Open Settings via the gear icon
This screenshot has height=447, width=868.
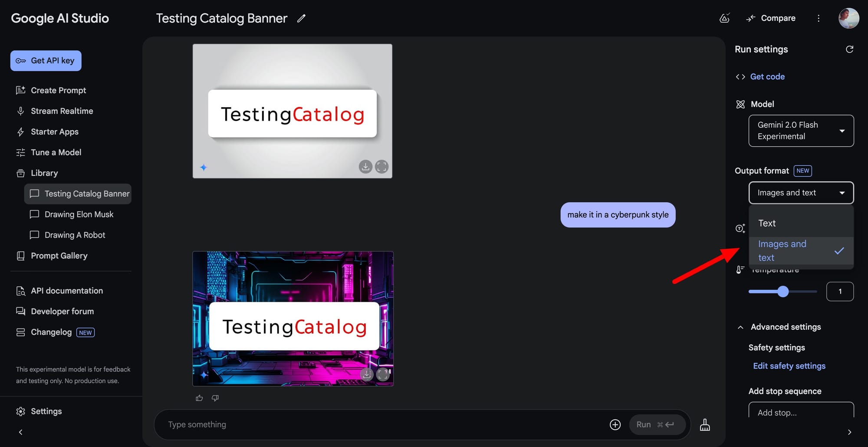pyautogui.click(x=39, y=411)
